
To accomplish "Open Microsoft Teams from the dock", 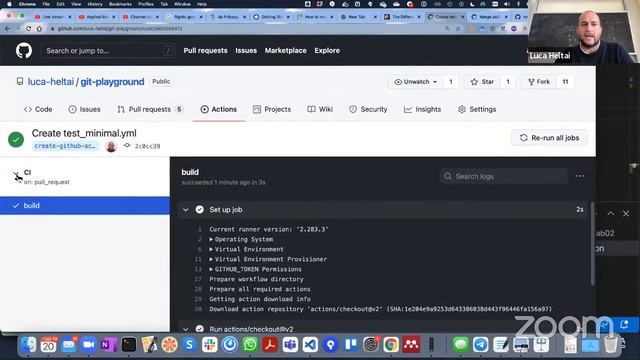I will pos(290,345).
